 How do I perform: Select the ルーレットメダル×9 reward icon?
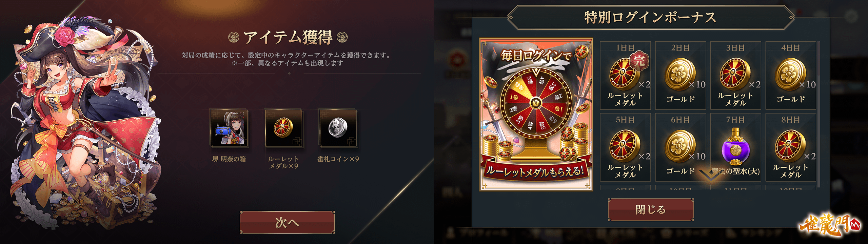point(283,128)
